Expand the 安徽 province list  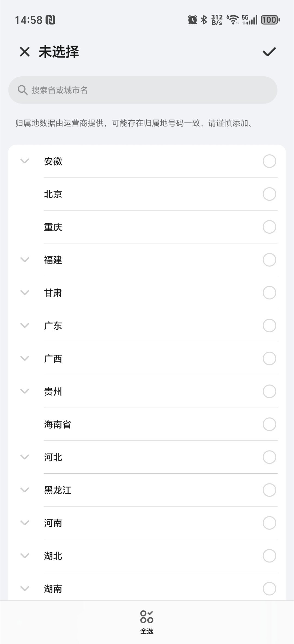point(25,161)
